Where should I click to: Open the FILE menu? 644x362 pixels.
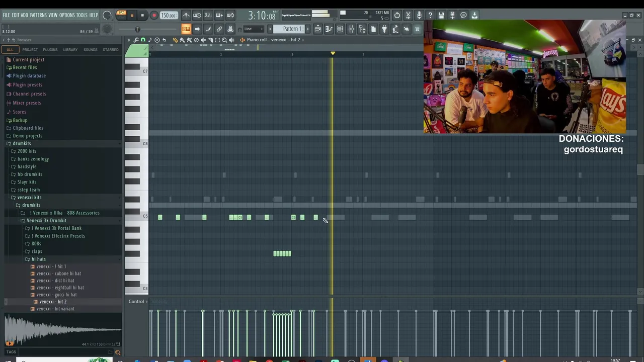point(6,15)
